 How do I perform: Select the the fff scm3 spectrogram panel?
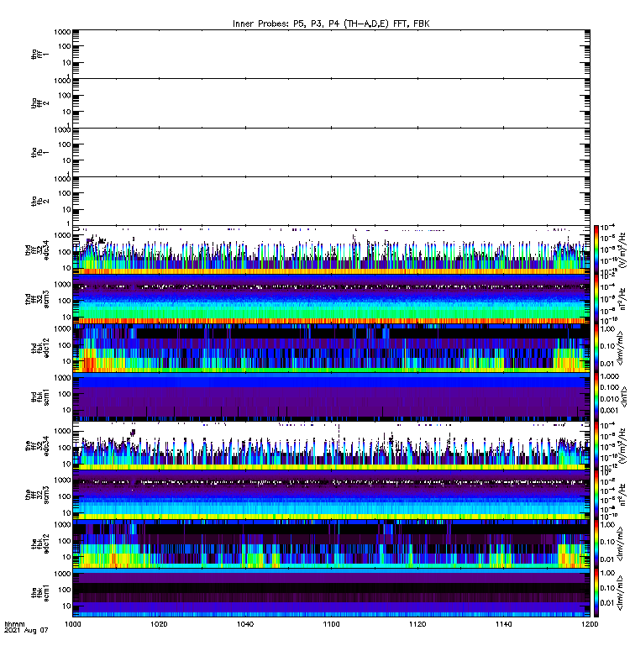pos(331,495)
